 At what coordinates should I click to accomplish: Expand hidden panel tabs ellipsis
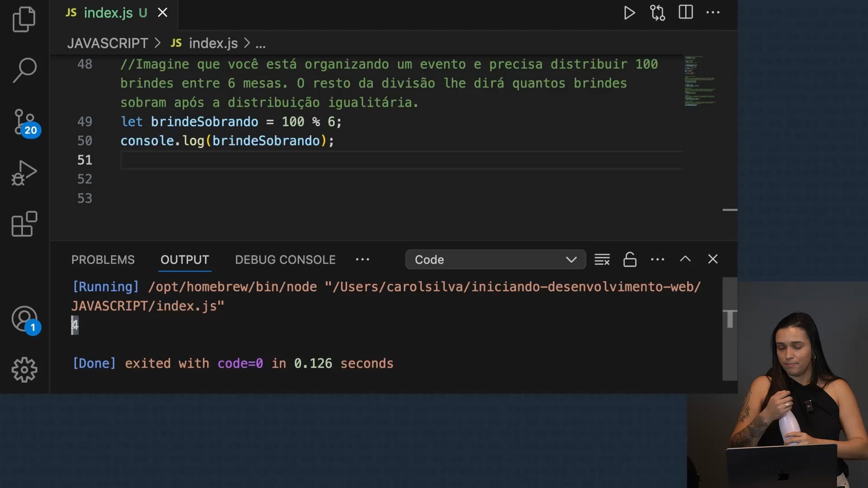(x=362, y=259)
